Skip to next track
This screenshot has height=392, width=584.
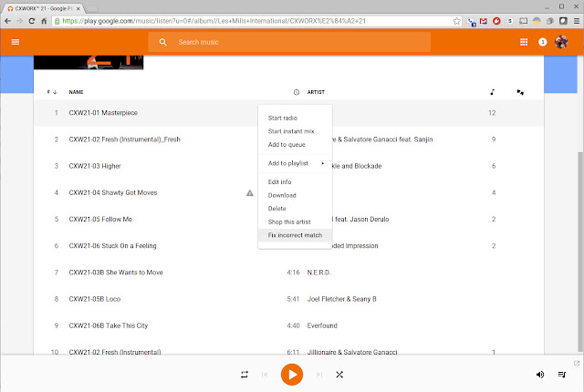pyautogui.click(x=319, y=375)
